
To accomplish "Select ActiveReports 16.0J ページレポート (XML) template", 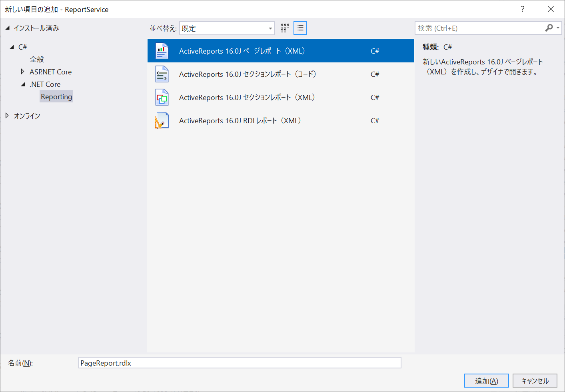I will pos(281,51).
